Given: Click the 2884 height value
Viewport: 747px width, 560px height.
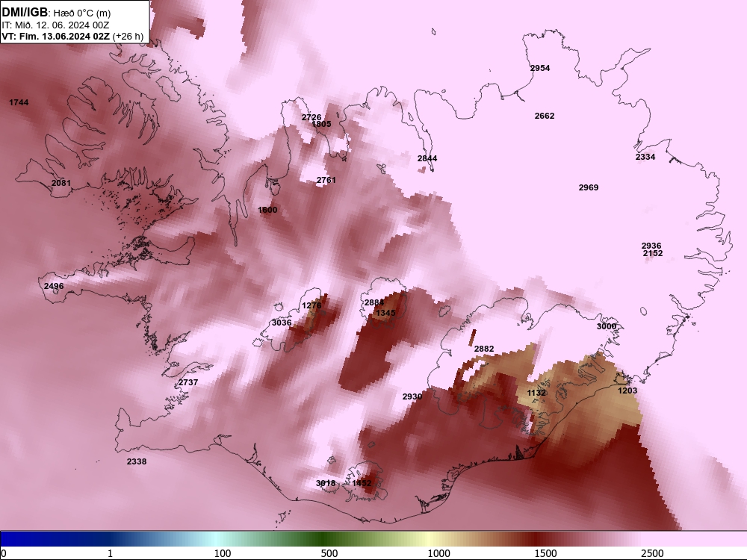Looking at the screenshot, I should [374, 303].
